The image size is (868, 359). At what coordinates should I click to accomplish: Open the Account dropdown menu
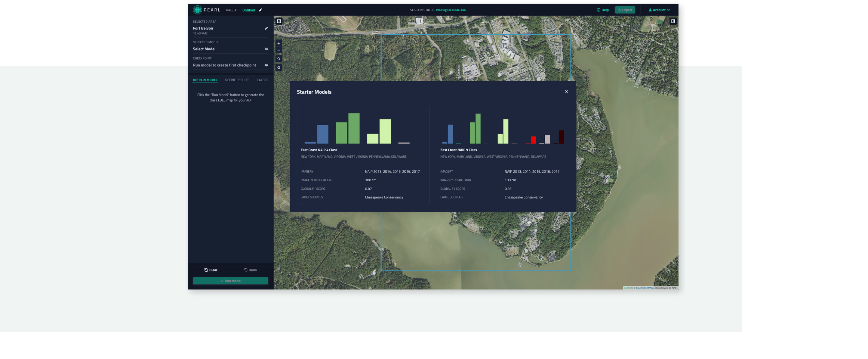click(659, 10)
